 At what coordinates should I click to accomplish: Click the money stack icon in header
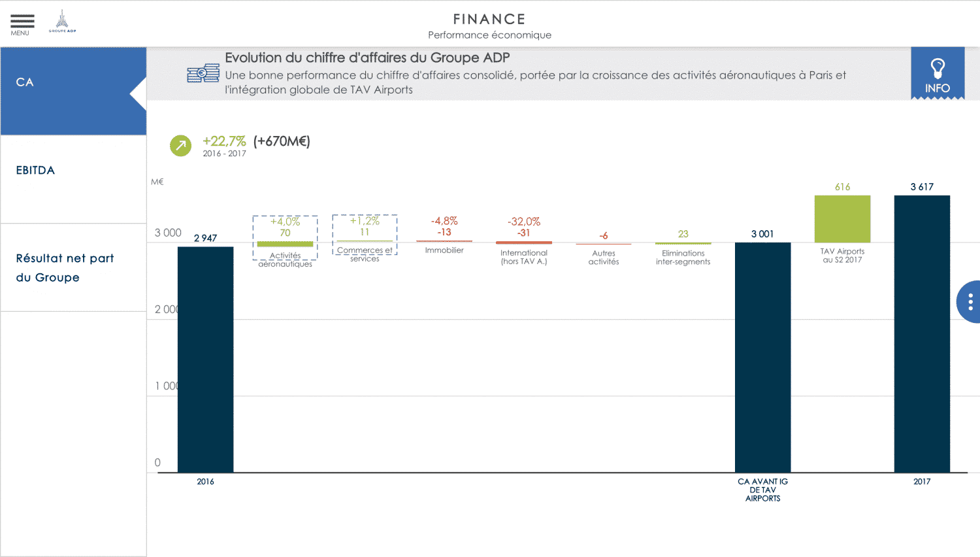203,73
